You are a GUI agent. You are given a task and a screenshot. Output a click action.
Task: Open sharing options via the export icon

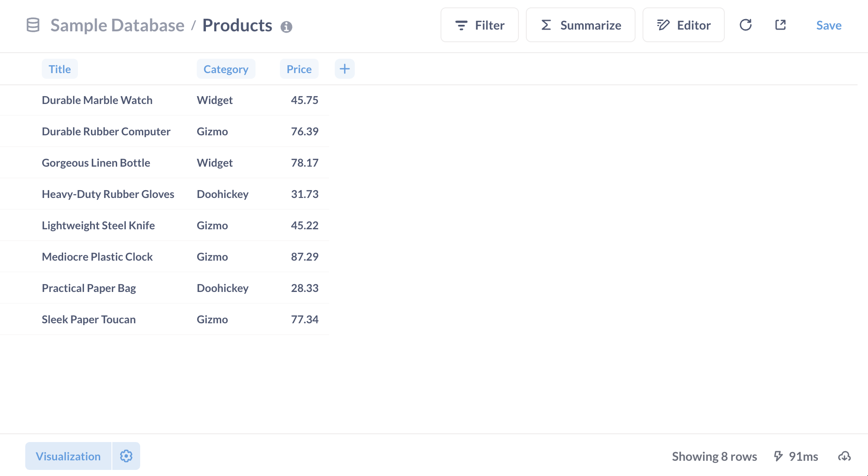click(x=780, y=25)
